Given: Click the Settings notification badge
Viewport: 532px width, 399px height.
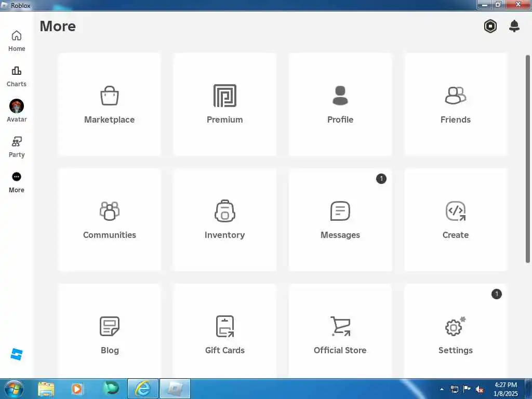Looking at the screenshot, I should click(496, 294).
